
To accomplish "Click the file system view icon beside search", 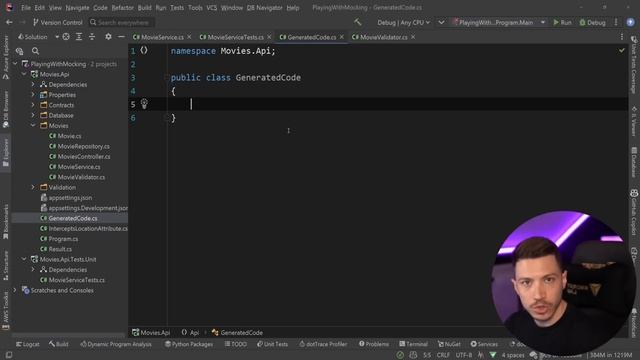I will pyautogui.click(x=19, y=51).
